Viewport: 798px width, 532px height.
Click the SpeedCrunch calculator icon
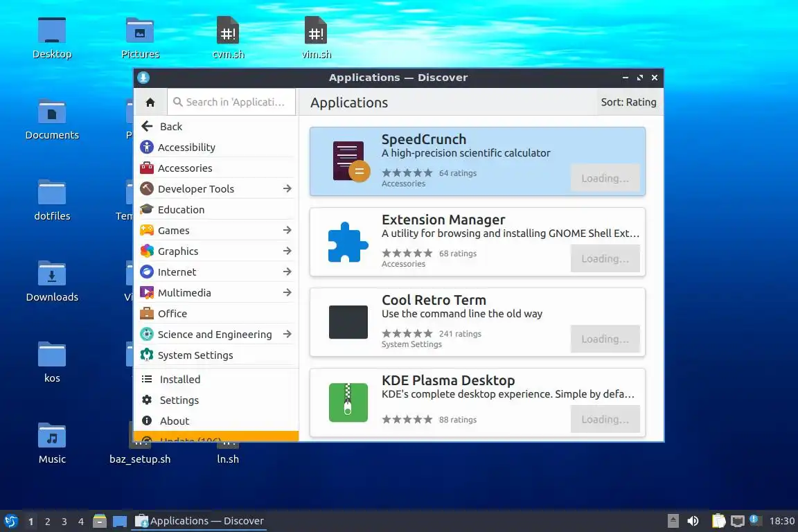pyautogui.click(x=351, y=161)
